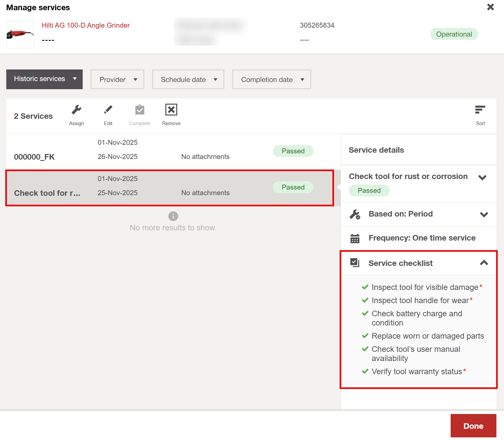
Task: Click the Service checklist icon
Action: [355, 263]
